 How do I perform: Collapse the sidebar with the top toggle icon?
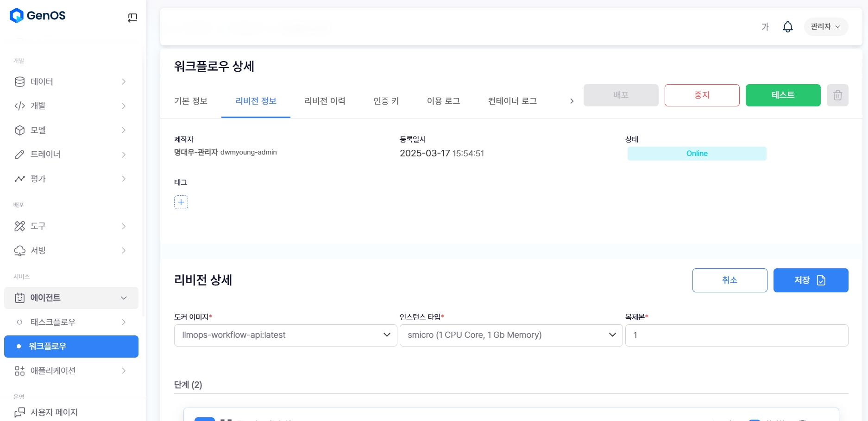(132, 18)
